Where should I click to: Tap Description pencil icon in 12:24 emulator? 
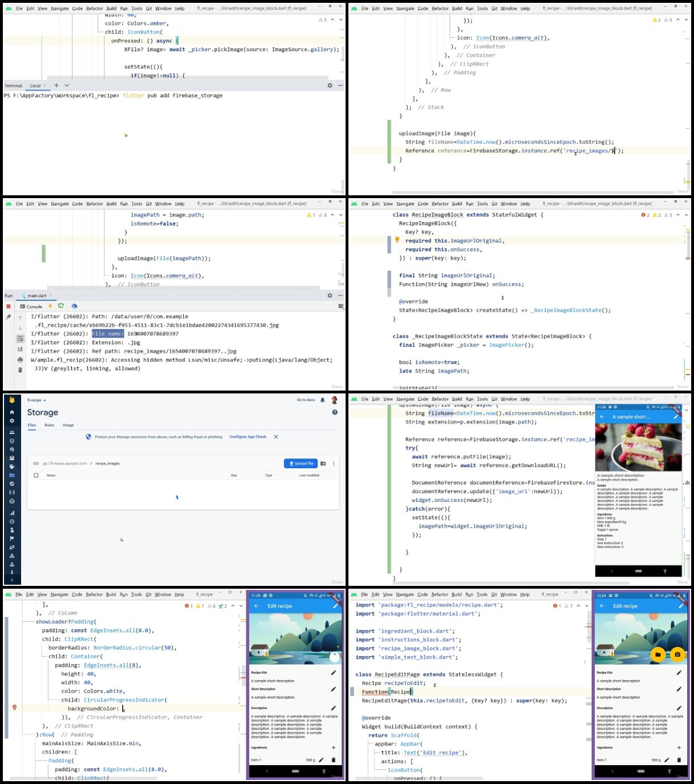679,708
